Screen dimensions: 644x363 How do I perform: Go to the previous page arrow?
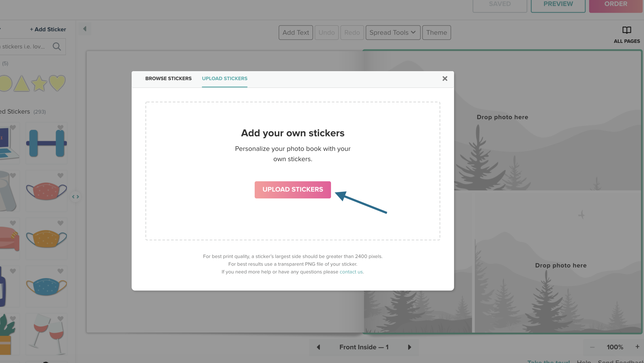(318, 347)
